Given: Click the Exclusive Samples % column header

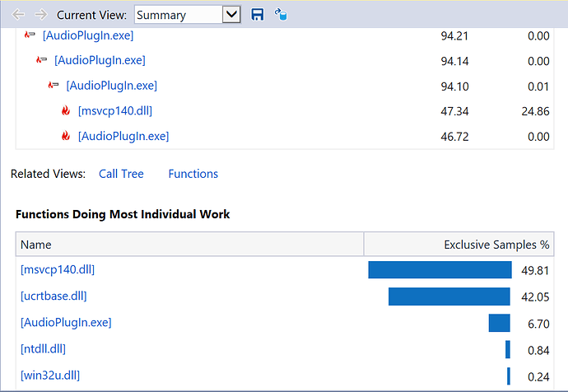Looking at the screenshot, I should (x=459, y=245).
